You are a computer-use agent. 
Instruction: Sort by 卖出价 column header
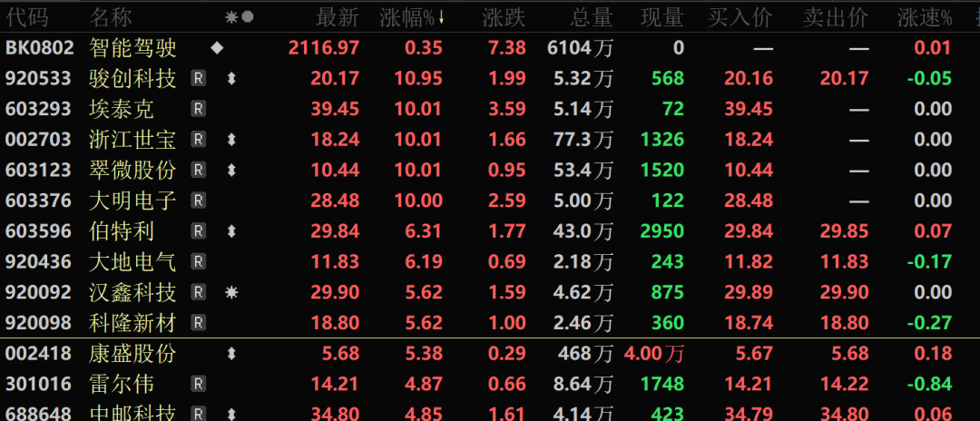click(x=837, y=18)
